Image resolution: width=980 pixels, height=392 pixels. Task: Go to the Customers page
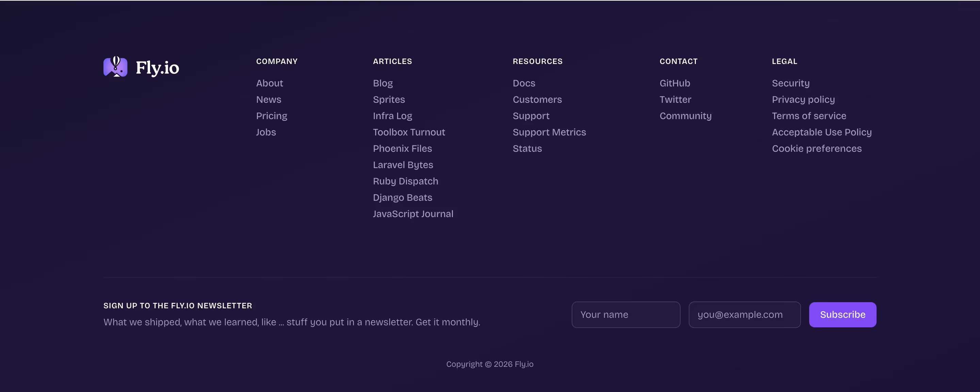pos(537,99)
